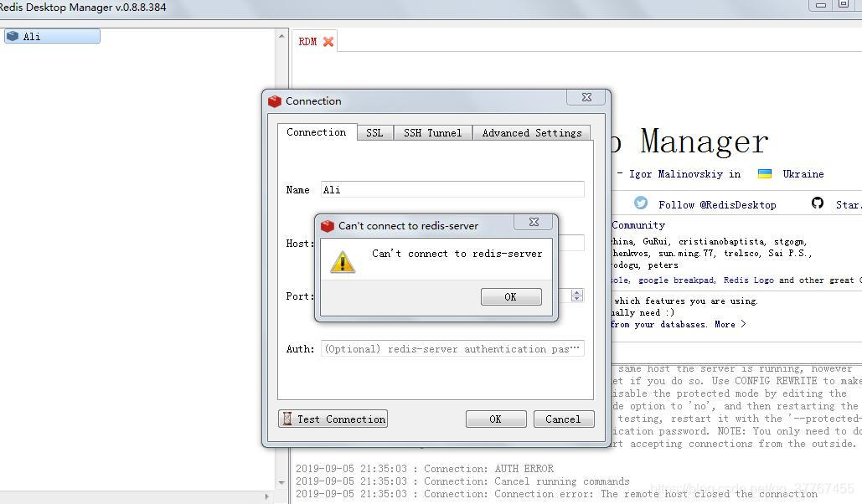Screen dimensions: 862x504
Task: Click the Ali connection server icon
Action: click(x=13, y=36)
